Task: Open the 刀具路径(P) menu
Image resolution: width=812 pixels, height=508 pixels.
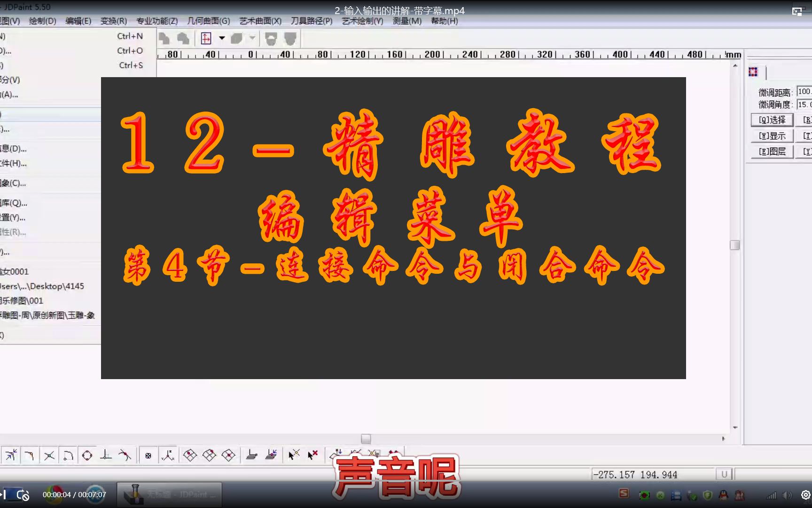Action: 312,21
